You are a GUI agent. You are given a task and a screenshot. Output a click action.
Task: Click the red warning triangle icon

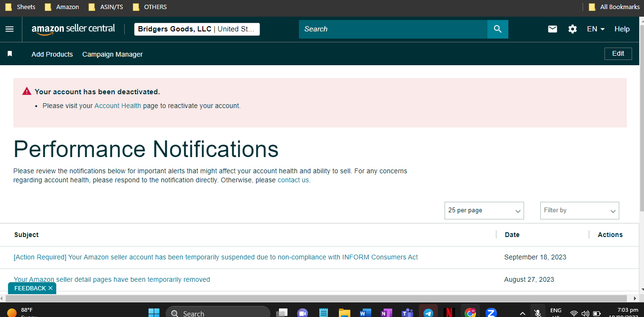(x=27, y=91)
